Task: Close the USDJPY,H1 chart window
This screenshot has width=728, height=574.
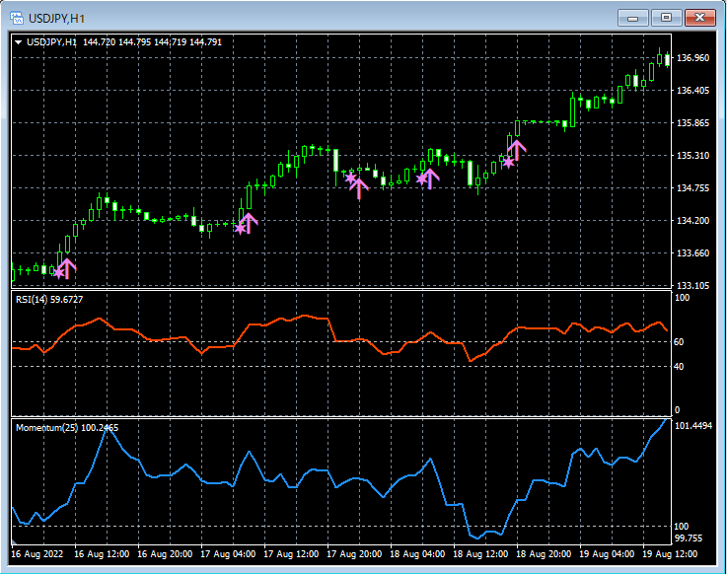Action: pos(701,17)
